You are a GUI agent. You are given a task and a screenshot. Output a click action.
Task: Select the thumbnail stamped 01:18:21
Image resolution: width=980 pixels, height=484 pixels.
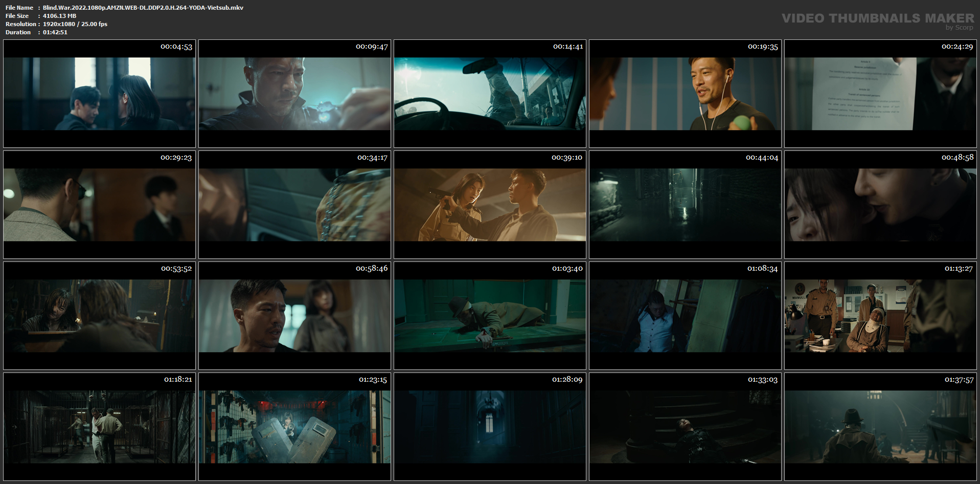pos(99,427)
